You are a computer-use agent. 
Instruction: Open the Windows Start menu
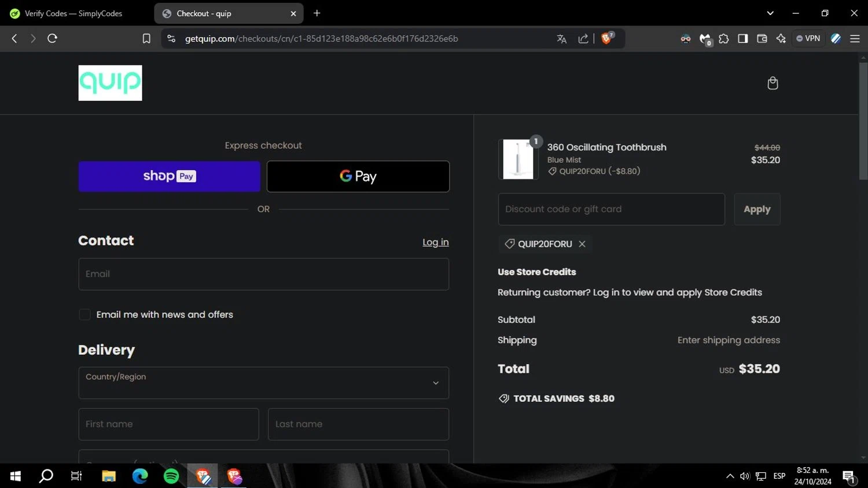[x=16, y=476]
